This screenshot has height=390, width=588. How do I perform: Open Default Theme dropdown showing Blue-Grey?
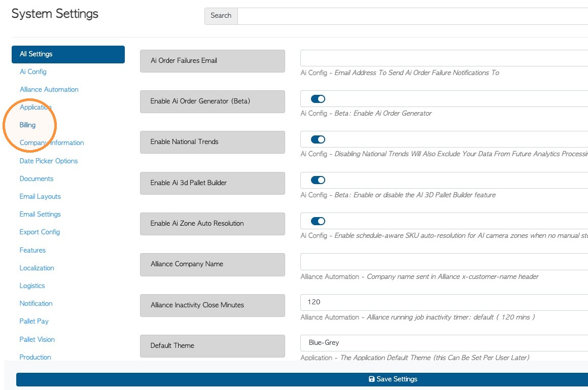point(444,343)
